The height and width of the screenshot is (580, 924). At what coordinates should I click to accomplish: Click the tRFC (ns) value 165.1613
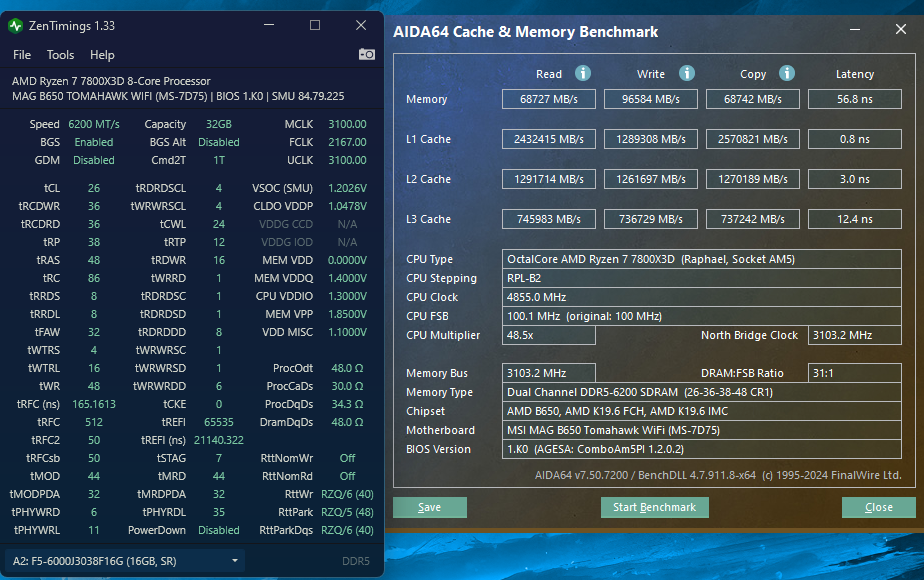click(94, 404)
